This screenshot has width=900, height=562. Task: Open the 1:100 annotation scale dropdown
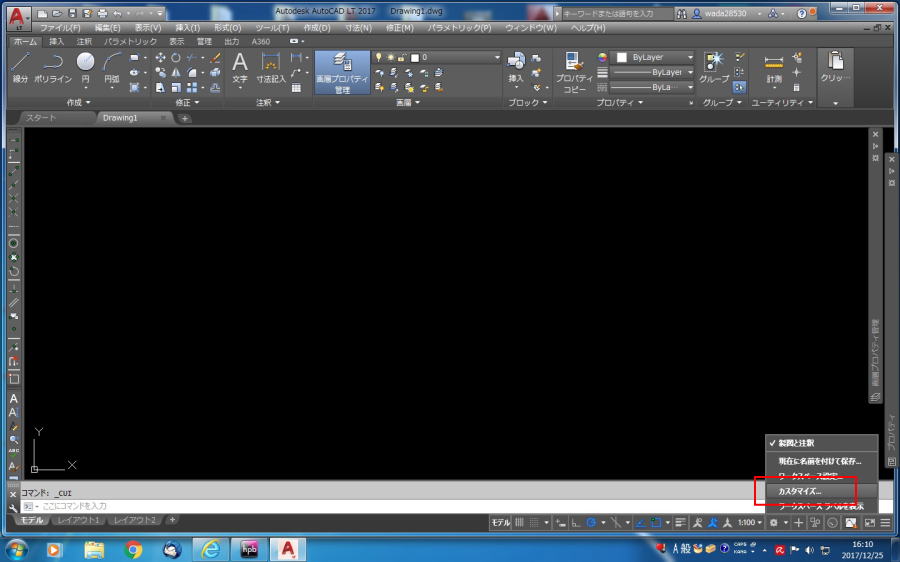750,522
